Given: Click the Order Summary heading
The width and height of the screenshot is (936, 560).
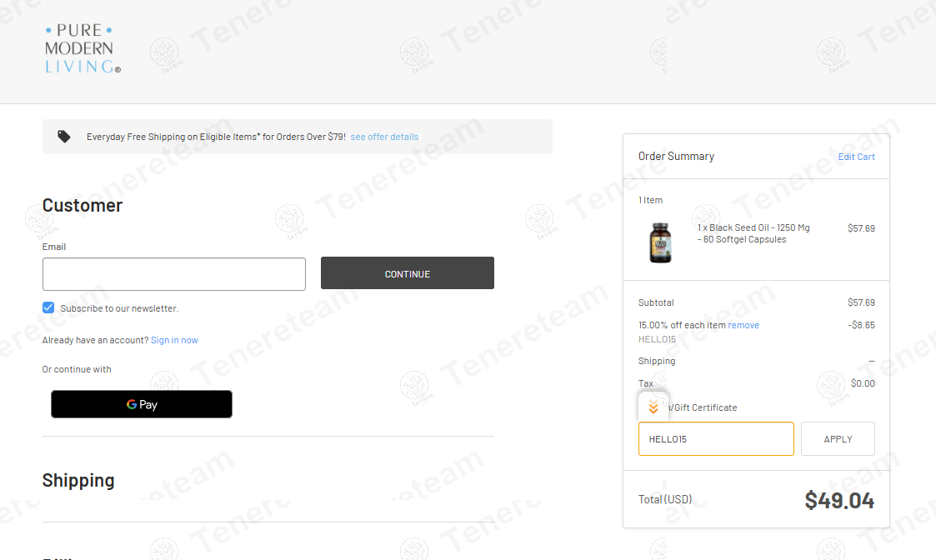Looking at the screenshot, I should click(x=676, y=157).
